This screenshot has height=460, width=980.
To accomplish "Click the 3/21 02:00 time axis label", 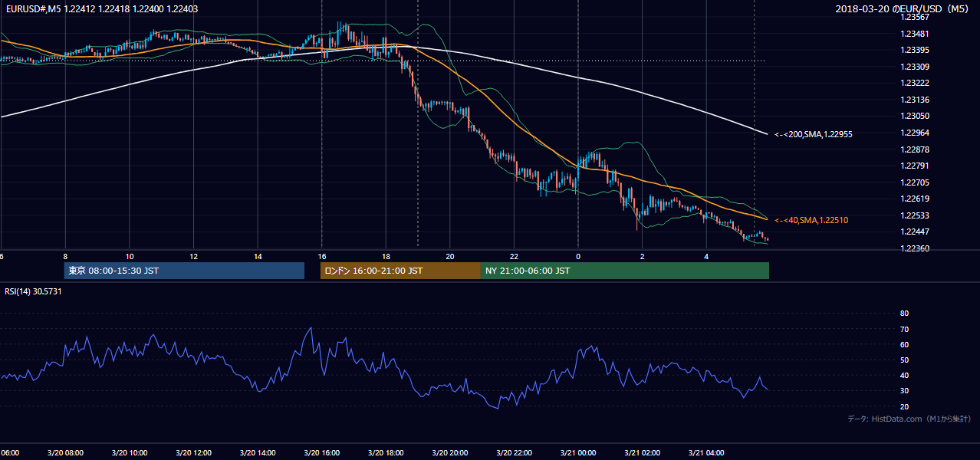I will pos(642,453).
